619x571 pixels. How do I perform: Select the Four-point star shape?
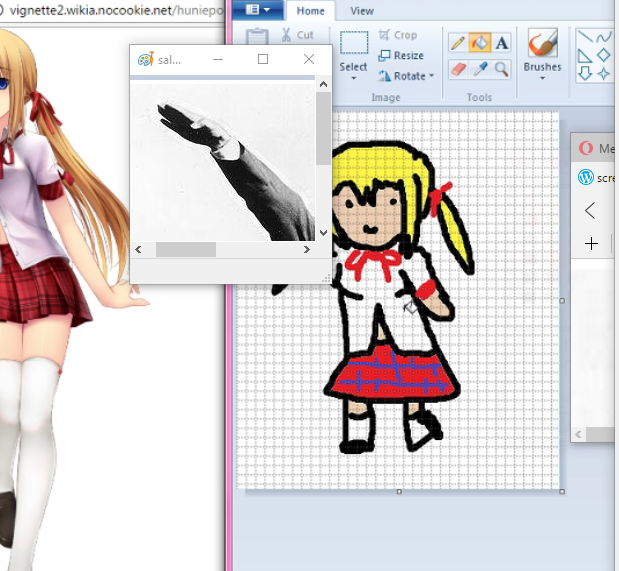pos(604,74)
